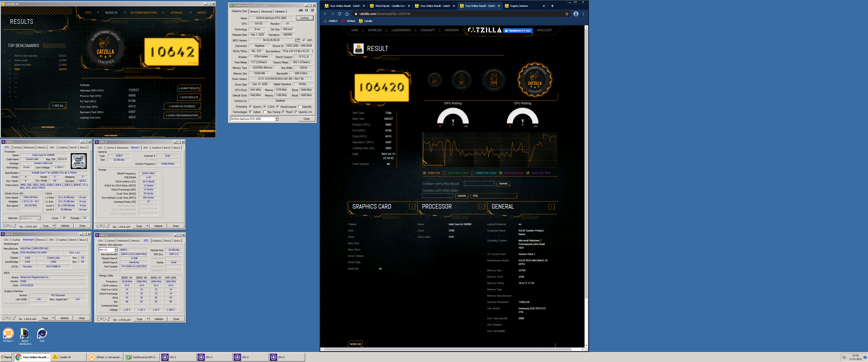This screenshot has width=868, height=362.
Task: Click the Lookup button in GPU-Z
Action: (305, 18)
